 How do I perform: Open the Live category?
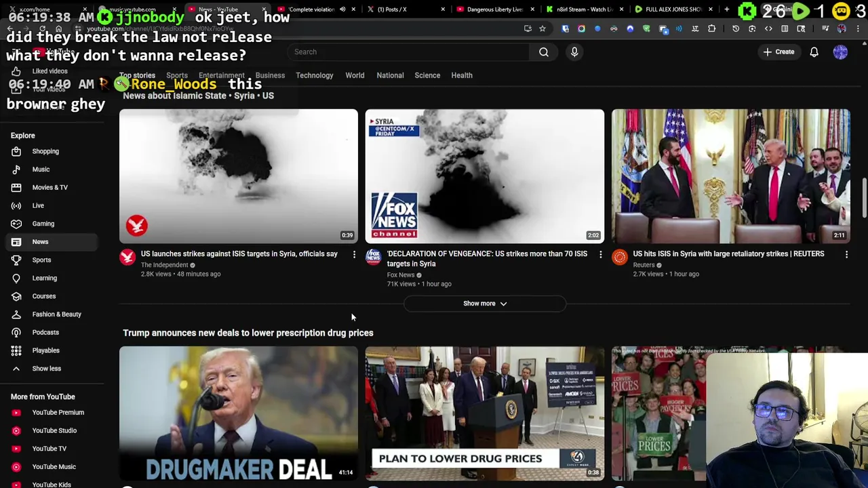point(38,205)
